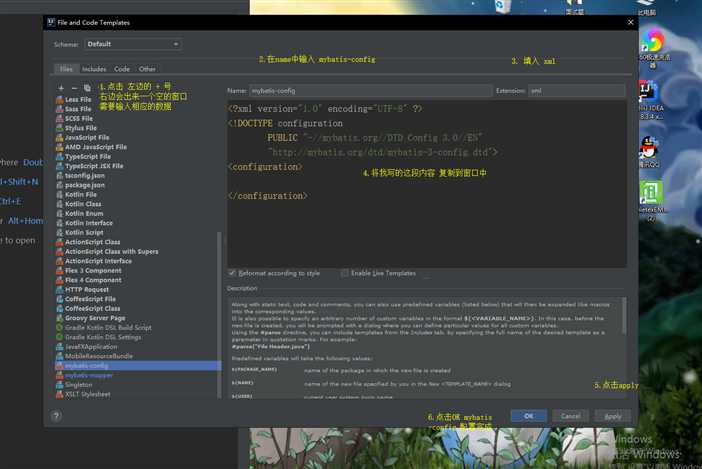Open the Scheme dropdown
The height and width of the screenshot is (469, 702).
(133, 44)
